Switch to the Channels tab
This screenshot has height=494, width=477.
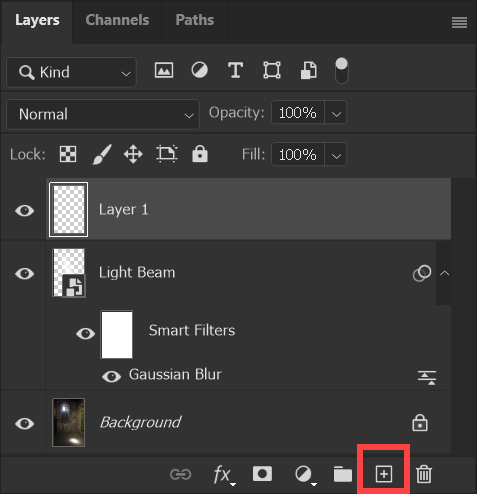117,20
